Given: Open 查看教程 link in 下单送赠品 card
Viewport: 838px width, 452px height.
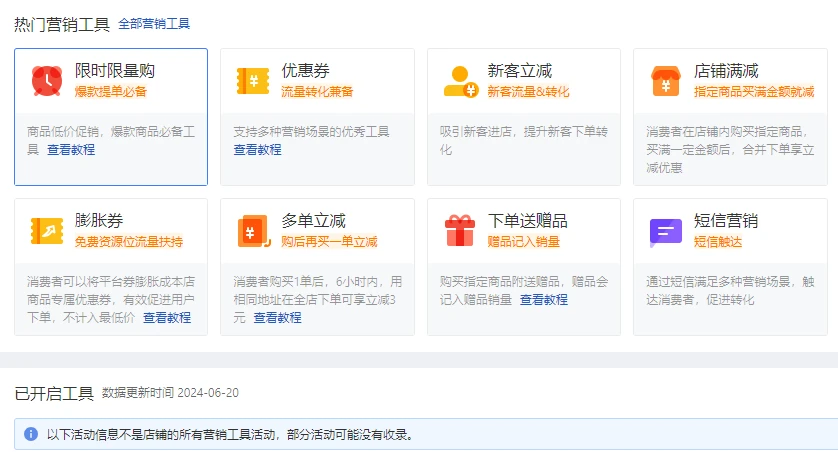Looking at the screenshot, I should (544, 299).
